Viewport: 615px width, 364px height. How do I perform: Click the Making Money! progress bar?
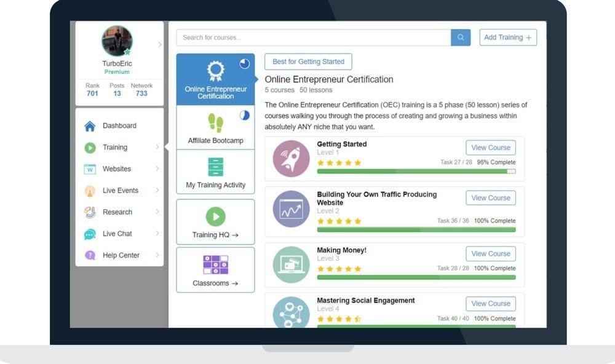coord(416,277)
